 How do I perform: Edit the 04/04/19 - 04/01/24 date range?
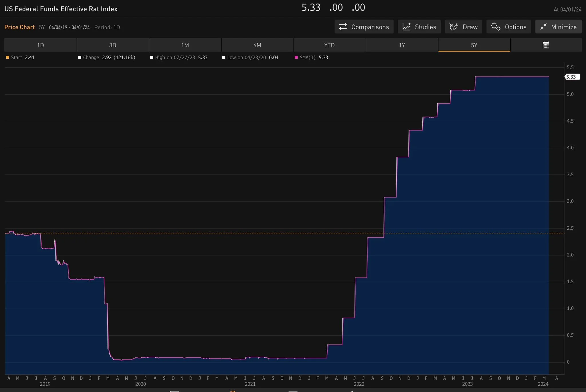pos(69,27)
